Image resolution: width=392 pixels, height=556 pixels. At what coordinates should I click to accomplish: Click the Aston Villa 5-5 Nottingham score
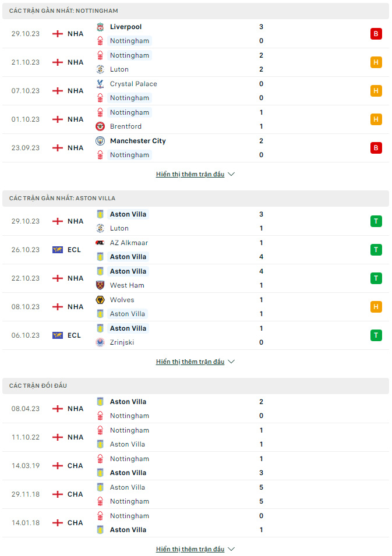(x=261, y=495)
